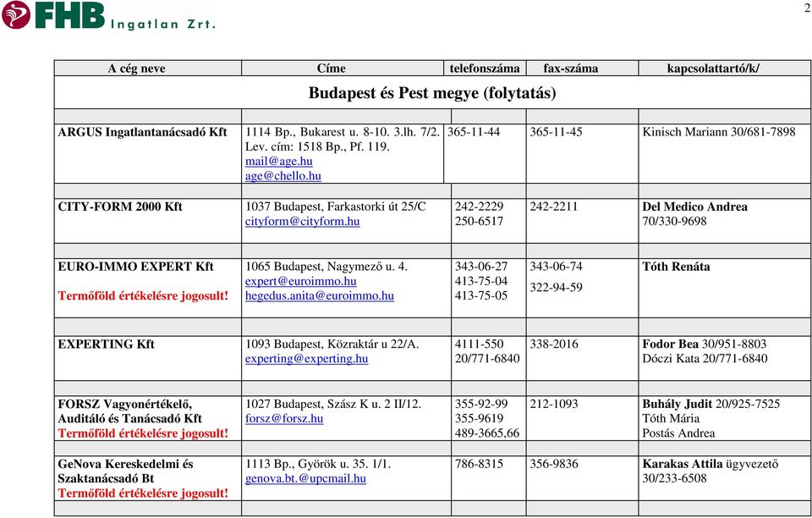This screenshot has height=518, width=812.
Task: Select CITY-FORM phone number 242-2229
Action: point(479,207)
